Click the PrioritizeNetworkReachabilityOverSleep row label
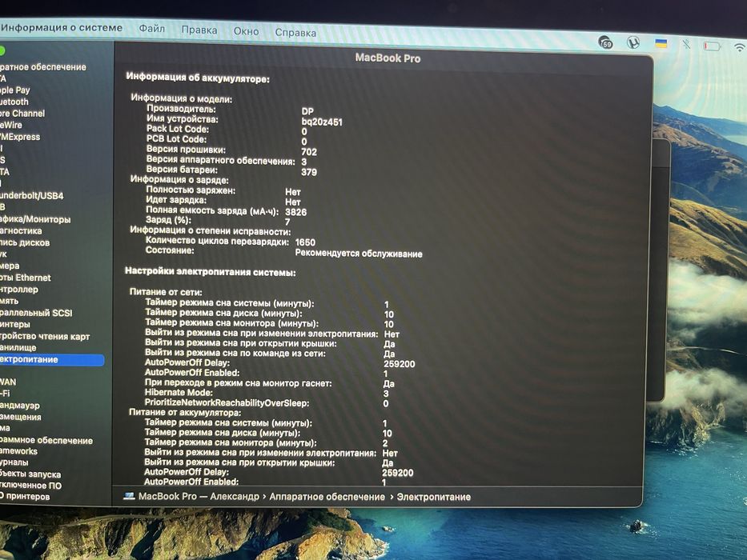 [227, 403]
